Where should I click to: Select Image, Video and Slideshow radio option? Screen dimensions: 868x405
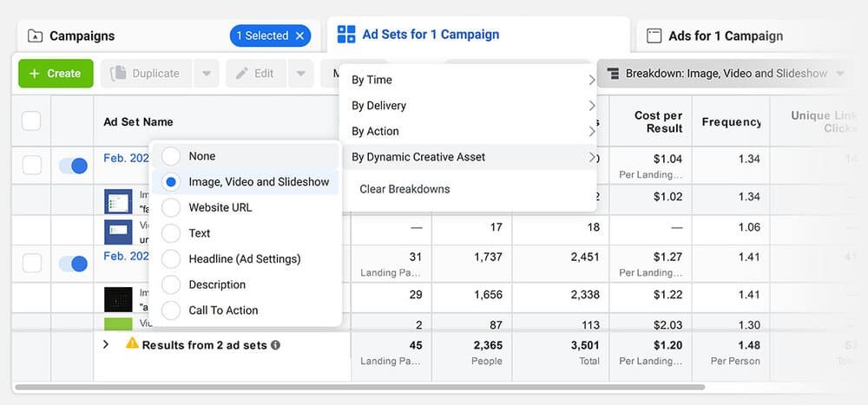point(171,182)
